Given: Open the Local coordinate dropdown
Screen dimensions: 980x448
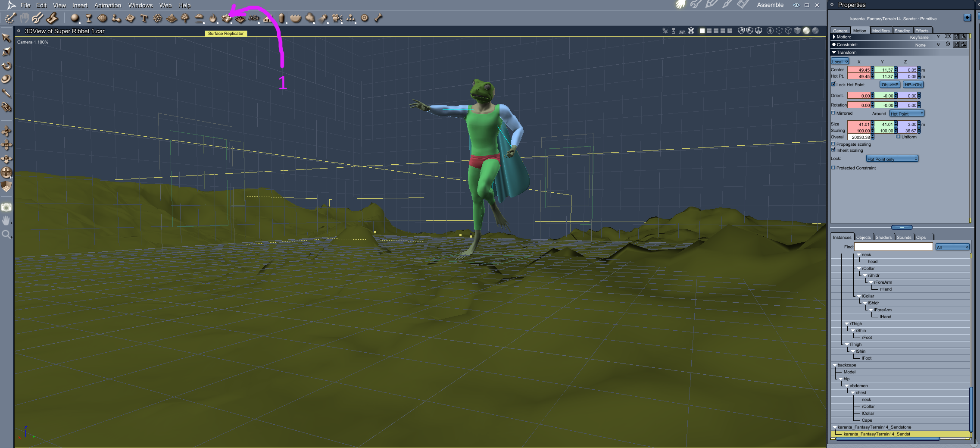Looking at the screenshot, I should [840, 61].
